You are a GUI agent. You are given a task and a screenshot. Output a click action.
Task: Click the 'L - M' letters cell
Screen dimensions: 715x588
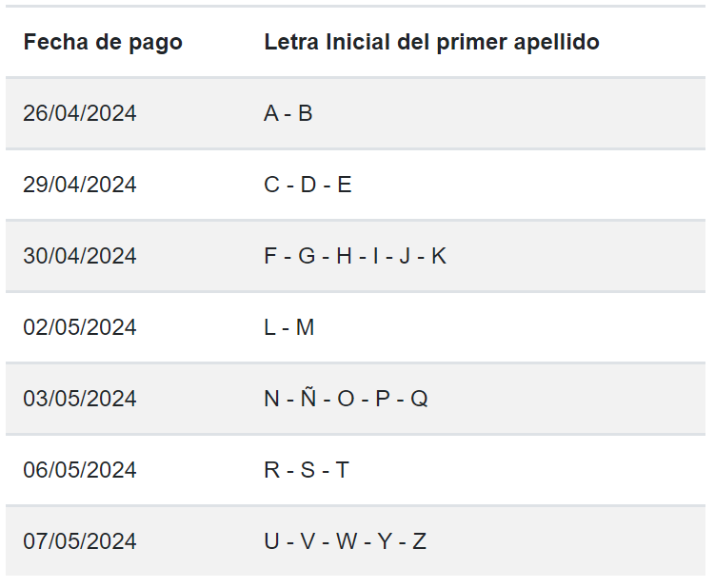click(288, 327)
